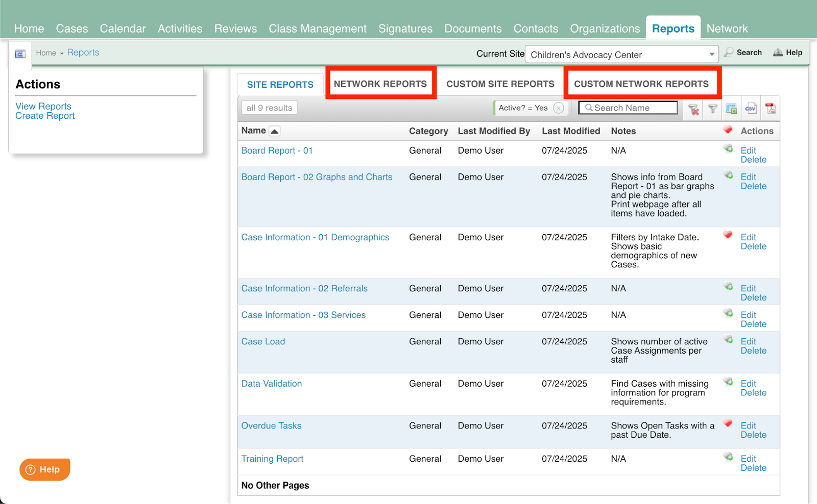This screenshot has height=504, width=817.
Task: Click Create Report action link
Action: tap(45, 116)
